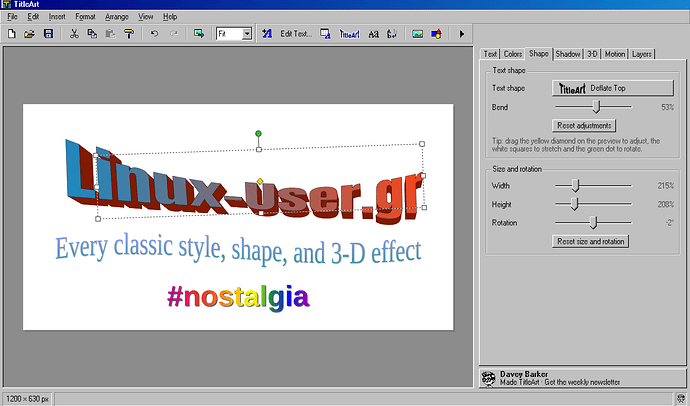Select the Linux-user.gr 3-D text

pyautogui.click(x=246, y=183)
